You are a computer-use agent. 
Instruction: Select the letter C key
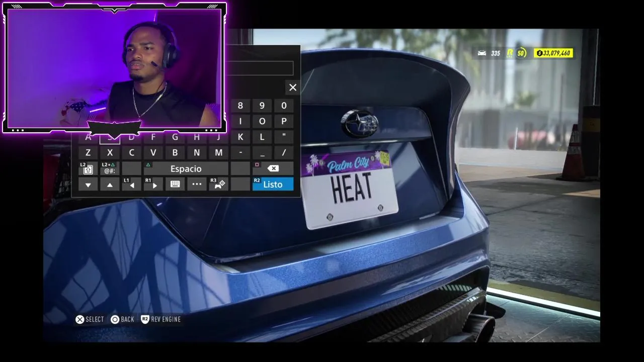131,153
